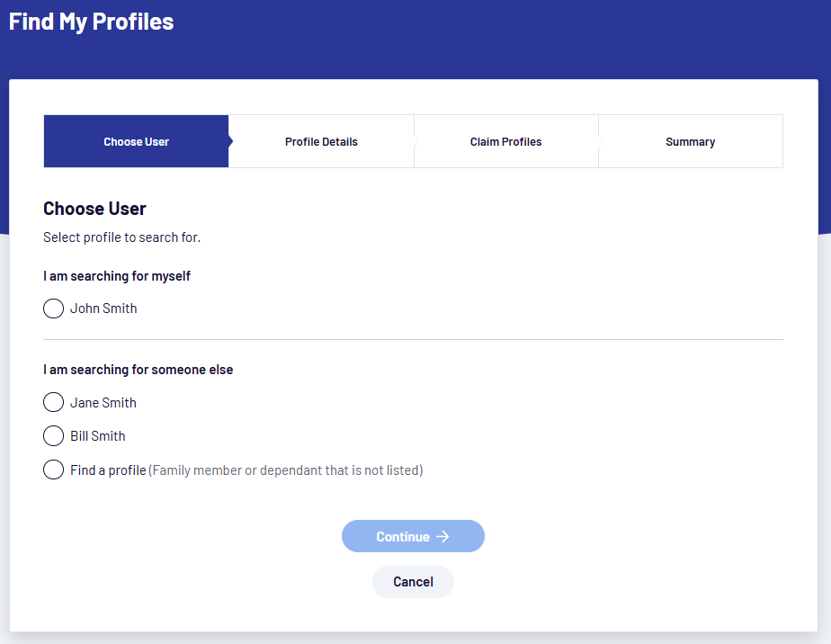Switch to the Claim Profiles step

pos(505,142)
